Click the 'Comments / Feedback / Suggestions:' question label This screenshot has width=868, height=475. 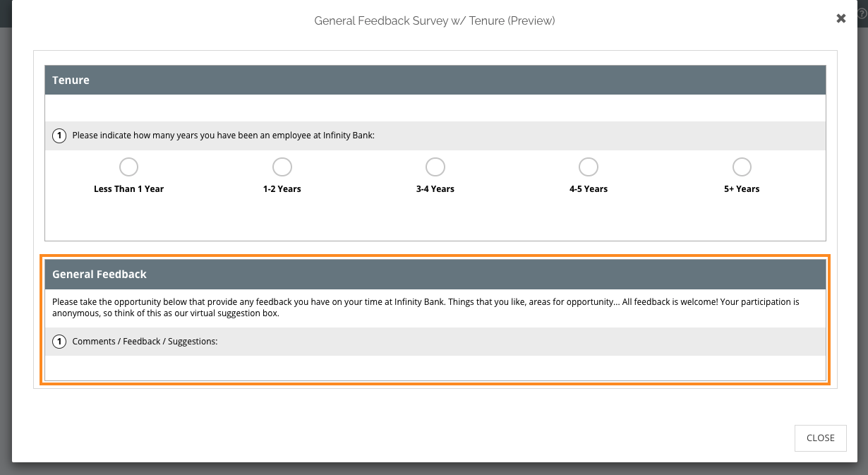(145, 342)
